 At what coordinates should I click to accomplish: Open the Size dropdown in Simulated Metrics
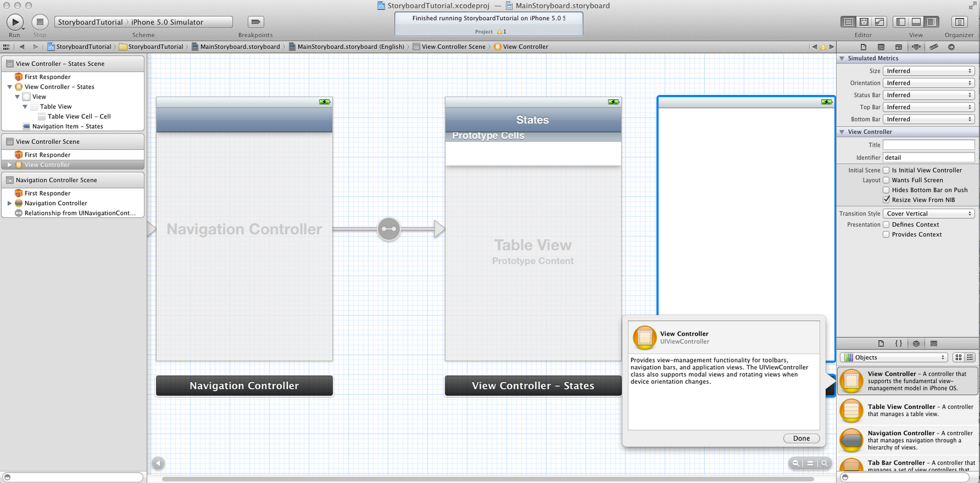(x=929, y=71)
